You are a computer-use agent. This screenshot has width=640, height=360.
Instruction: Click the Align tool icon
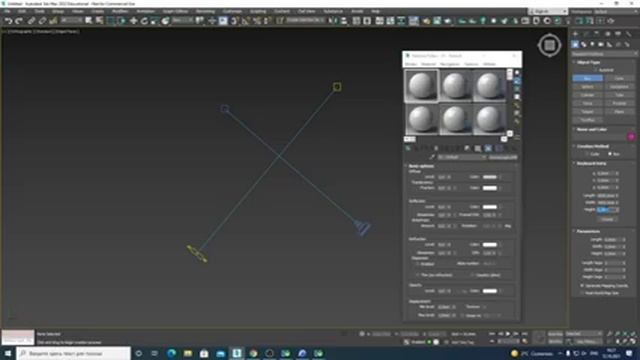344,20
